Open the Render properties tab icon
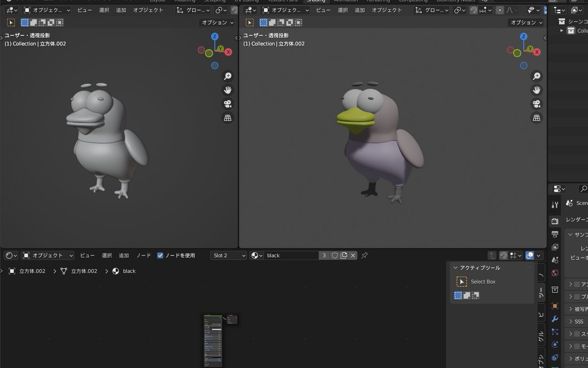The image size is (588, 368). coord(555,221)
